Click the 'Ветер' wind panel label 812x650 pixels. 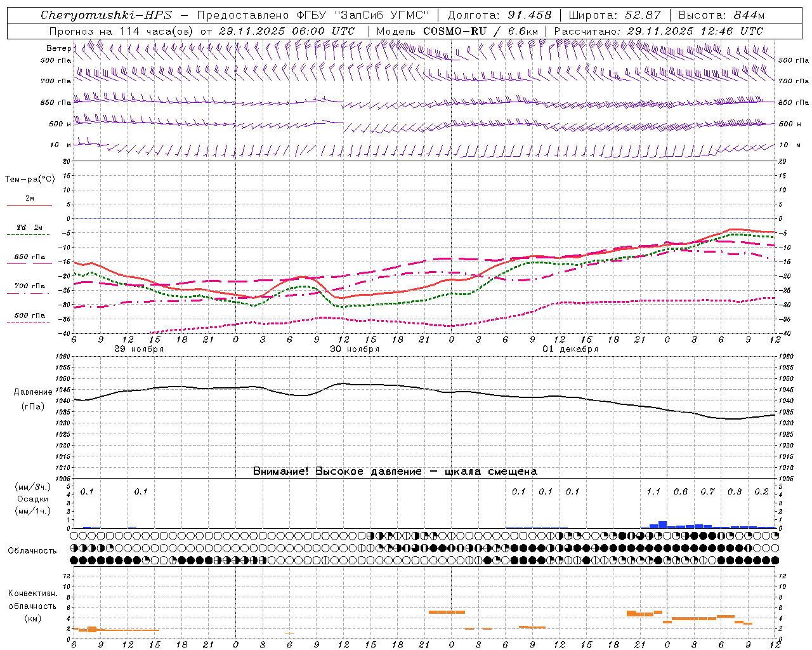click(58, 48)
